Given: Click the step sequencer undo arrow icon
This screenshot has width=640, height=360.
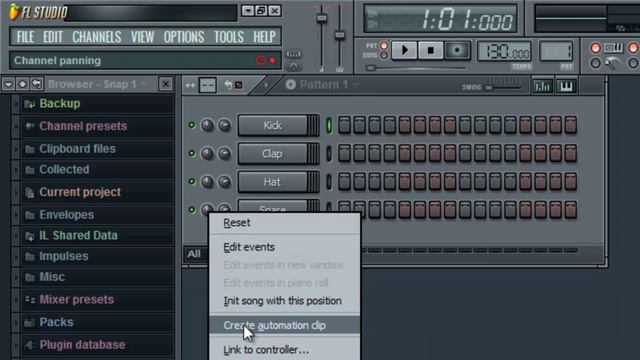Looking at the screenshot, I should [x=228, y=85].
